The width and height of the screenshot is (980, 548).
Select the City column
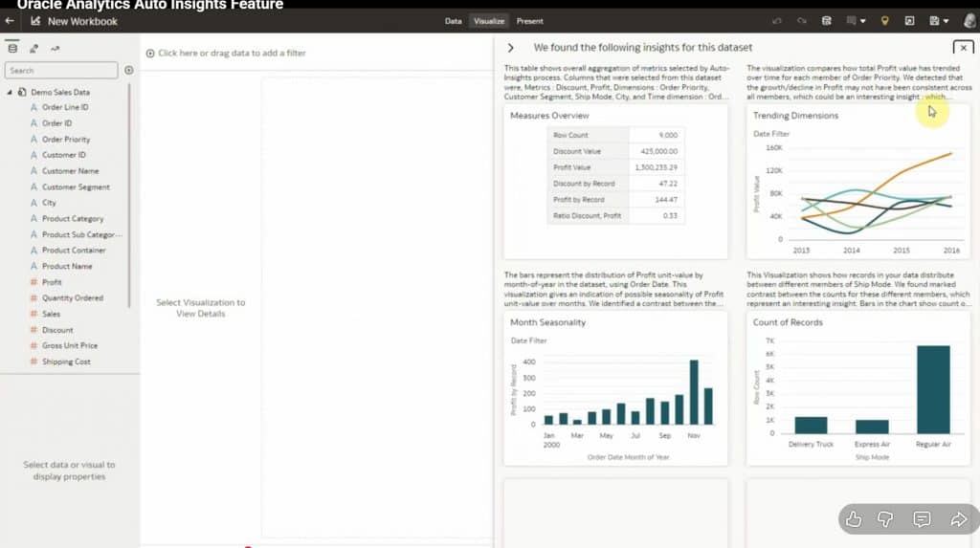pyautogui.click(x=49, y=203)
